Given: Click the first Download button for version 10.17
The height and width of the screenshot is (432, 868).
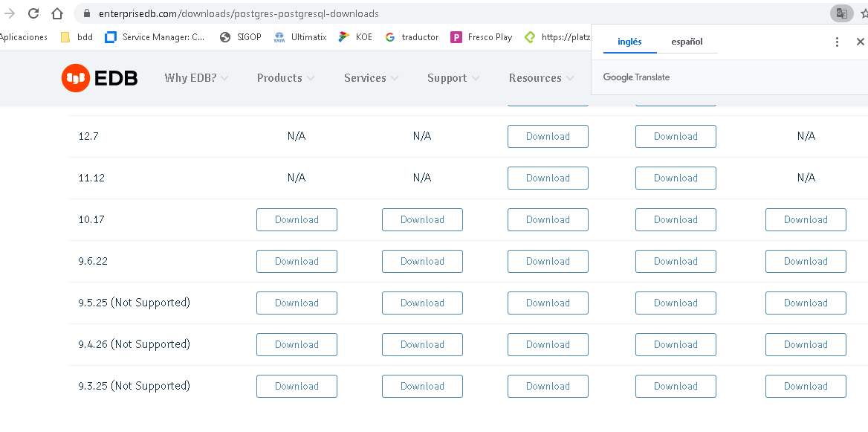Looking at the screenshot, I should (297, 219).
